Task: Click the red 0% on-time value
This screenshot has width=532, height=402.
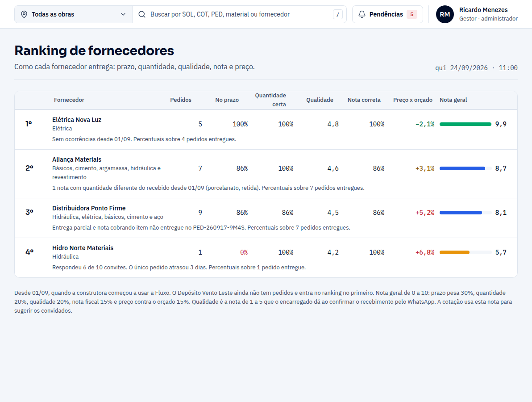Action: pyautogui.click(x=244, y=252)
